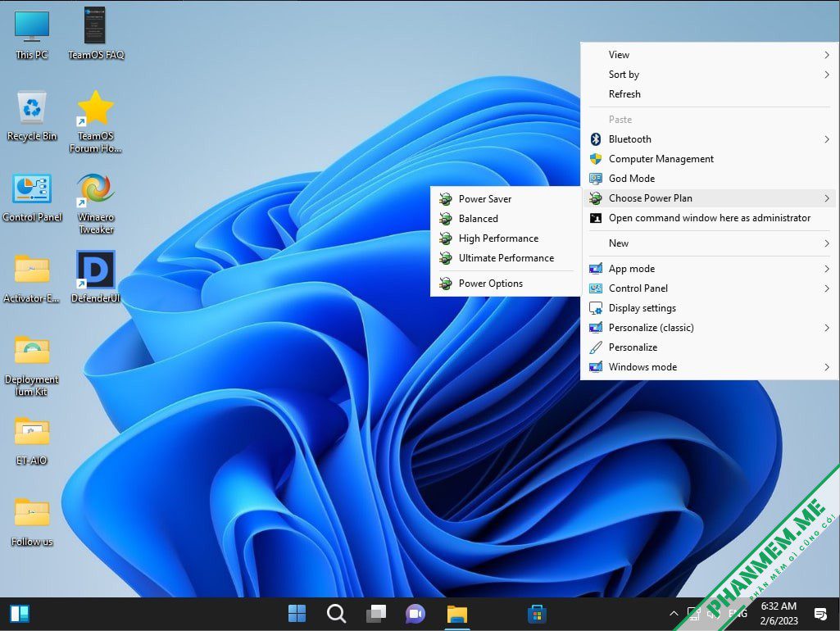Open File Explorer from the taskbar
The width and height of the screenshot is (840, 631).
click(457, 614)
